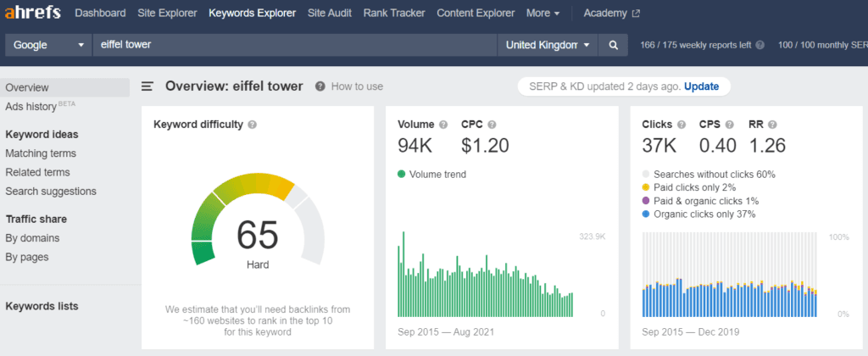Click the CPS help icon
The image size is (868, 356).
coord(730,125)
